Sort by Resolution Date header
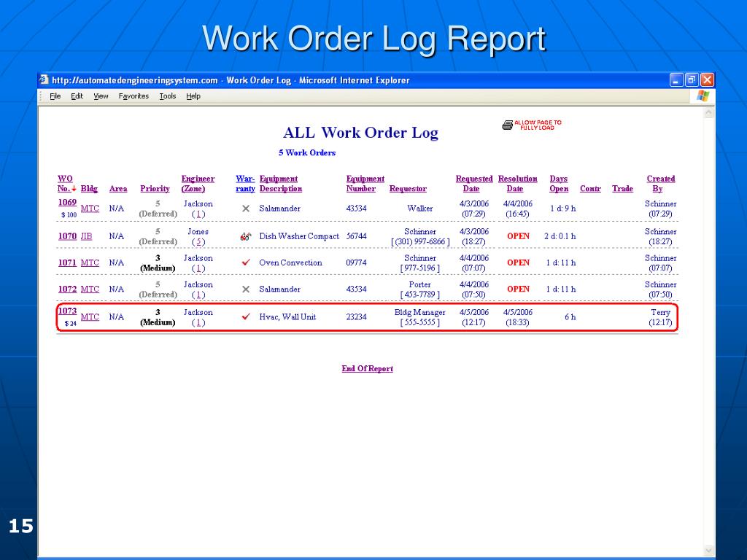Viewport: 747px width, 560px height. [x=517, y=184]
